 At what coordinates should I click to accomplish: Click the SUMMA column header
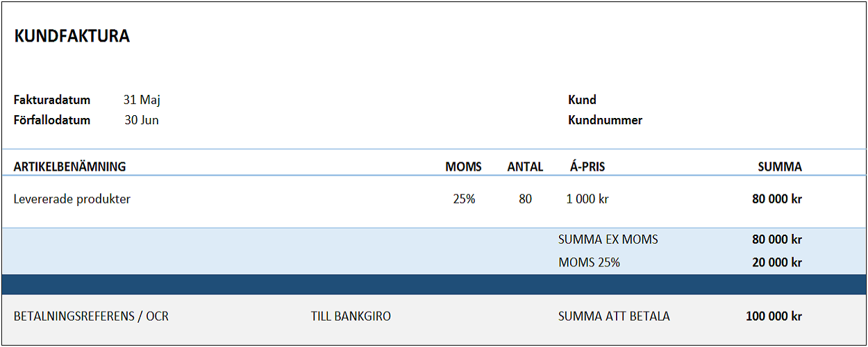(x=779, y=167)
